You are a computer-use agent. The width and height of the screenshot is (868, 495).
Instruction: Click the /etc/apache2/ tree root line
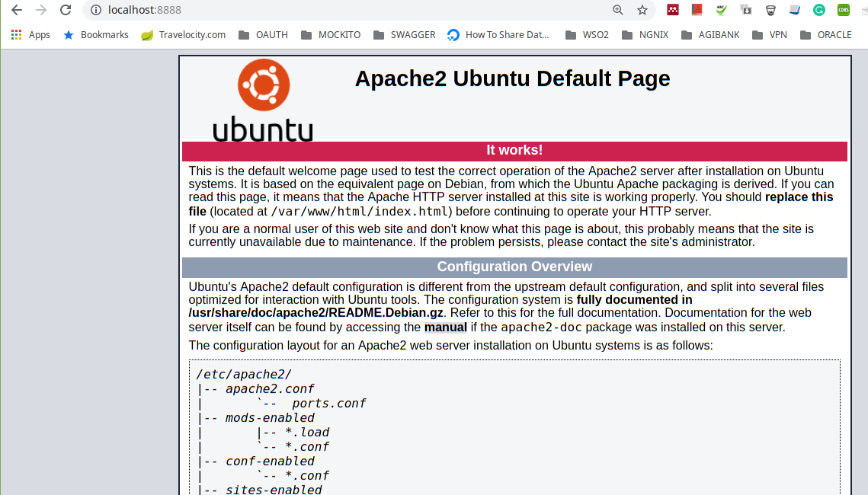(x=243, y=375)
